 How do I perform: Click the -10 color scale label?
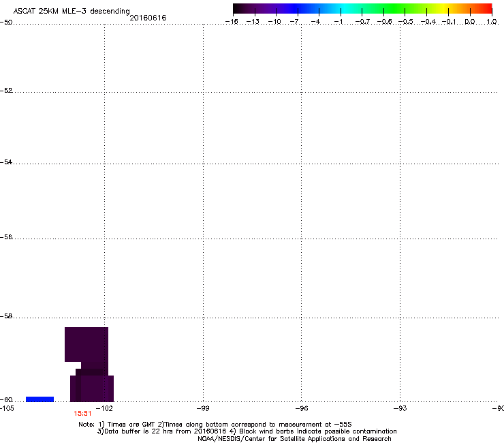click(274, 22)
